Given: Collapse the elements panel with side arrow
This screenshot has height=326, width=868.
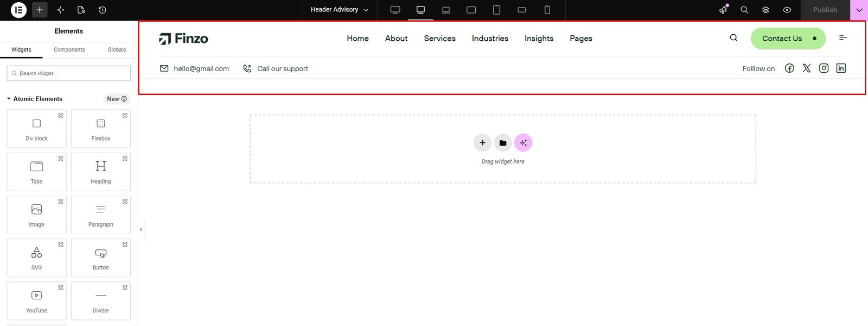Looking at the screenshot, I should tap(141, 229).
